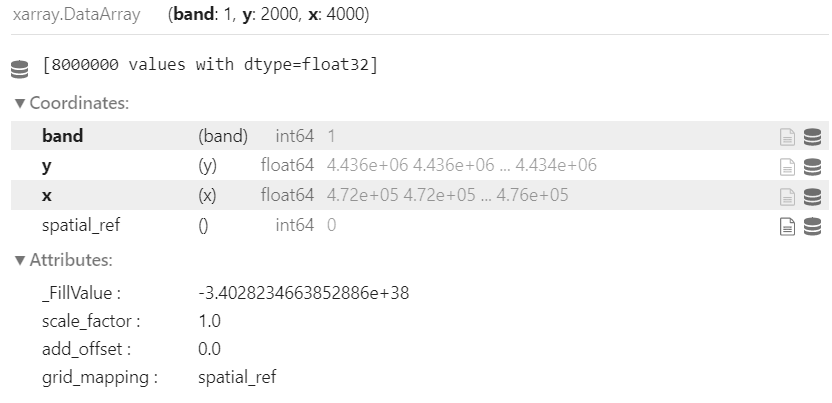Image resolution: width=832 pixels, height=403 pixels.
Task: Show attributes for the y coordinate
Action: pos(787,167)
